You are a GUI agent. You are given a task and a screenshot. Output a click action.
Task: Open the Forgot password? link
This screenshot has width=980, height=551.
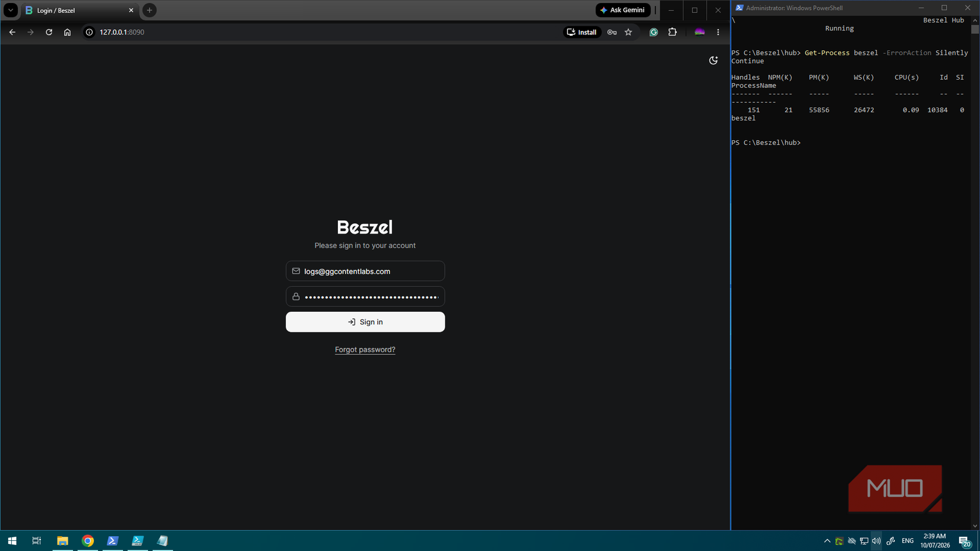click(x=365, y=350)
